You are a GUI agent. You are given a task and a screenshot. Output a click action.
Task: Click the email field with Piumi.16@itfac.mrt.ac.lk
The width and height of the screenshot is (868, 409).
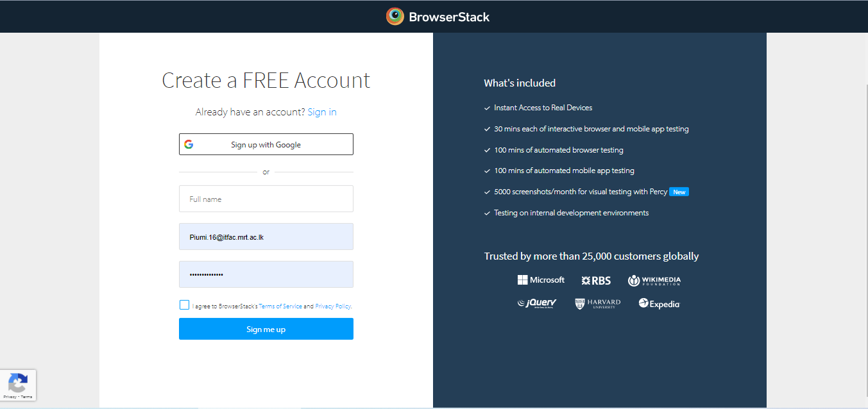pos(266,237)
